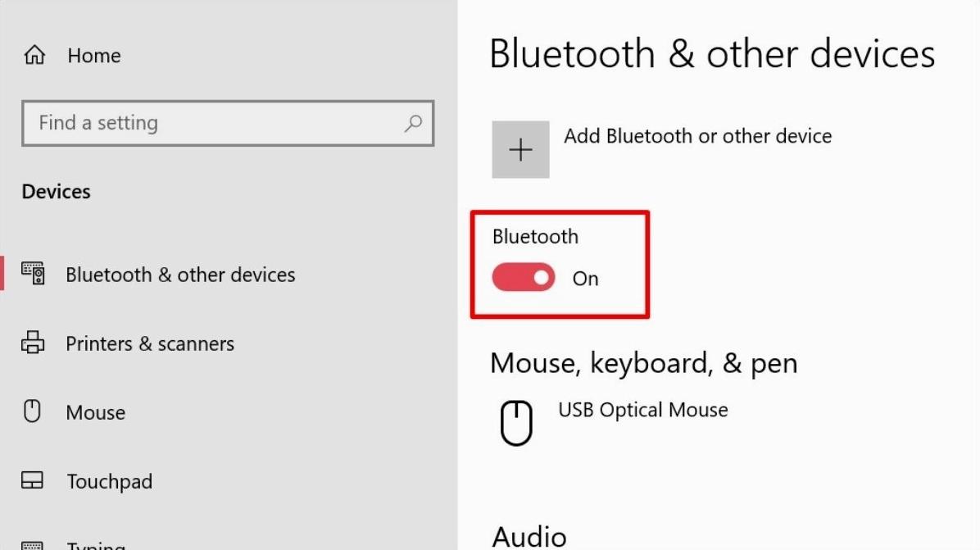Click Add Bluetooth or other device
The width and height of the screenshot is (980, 550).
pos(698,136)
